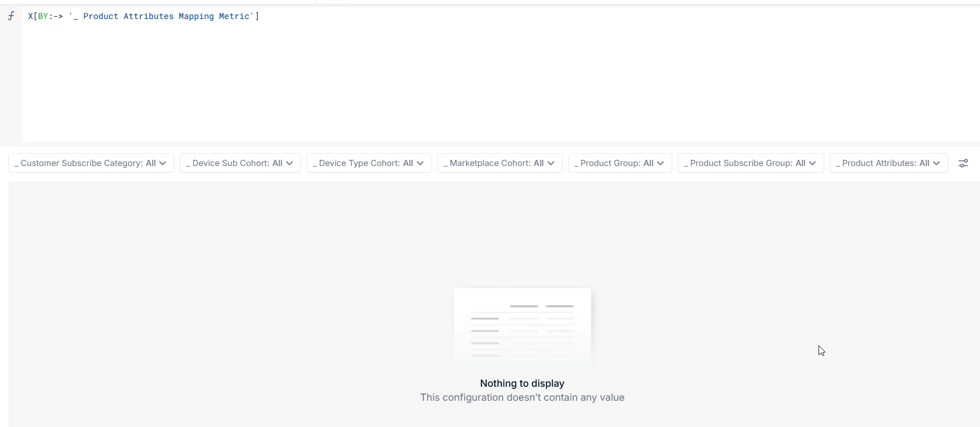Click the 'Nothing to display' message

pos(522,383)
